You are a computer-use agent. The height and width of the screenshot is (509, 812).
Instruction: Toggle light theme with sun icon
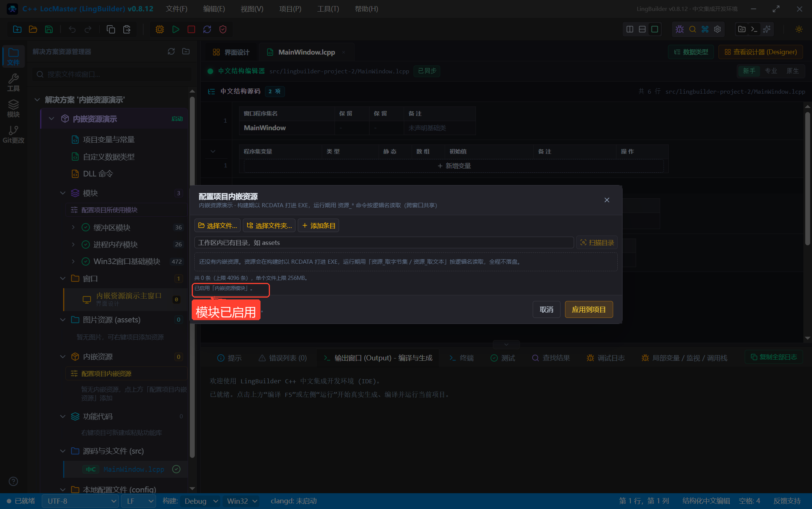coord(799,29)
